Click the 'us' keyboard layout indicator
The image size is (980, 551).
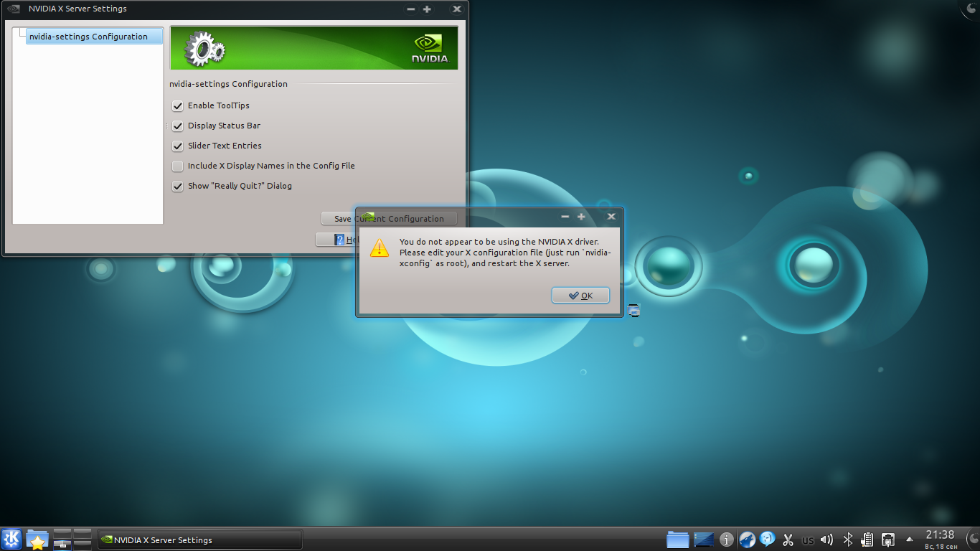808,540
